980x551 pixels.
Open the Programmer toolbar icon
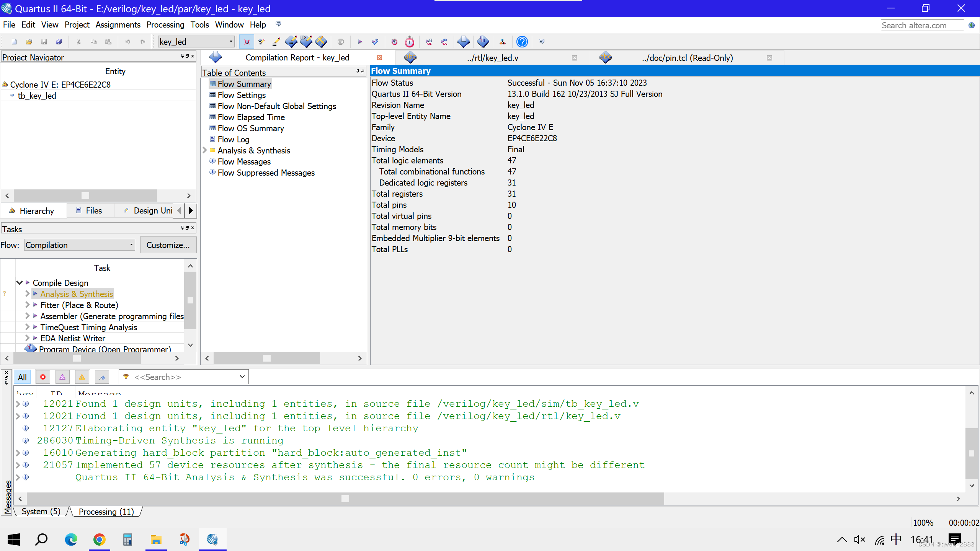483,42
